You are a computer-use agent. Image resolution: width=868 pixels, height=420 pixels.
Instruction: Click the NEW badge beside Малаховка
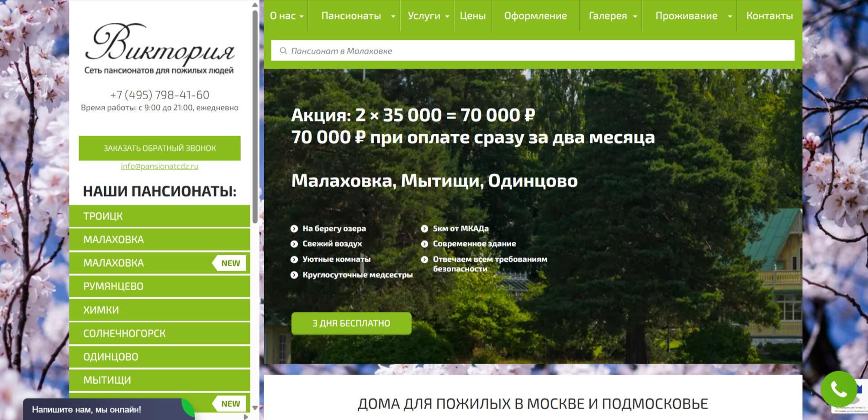[x=230, y=263]
